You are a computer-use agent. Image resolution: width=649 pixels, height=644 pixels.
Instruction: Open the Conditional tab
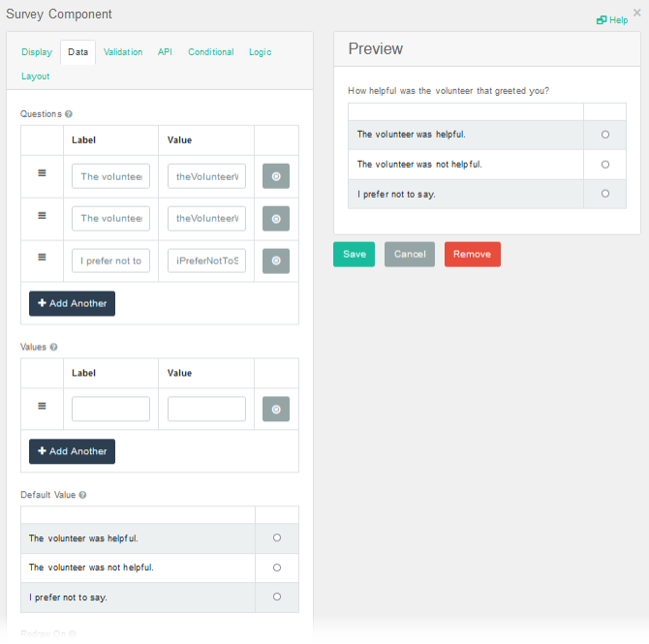coord(210,52)
